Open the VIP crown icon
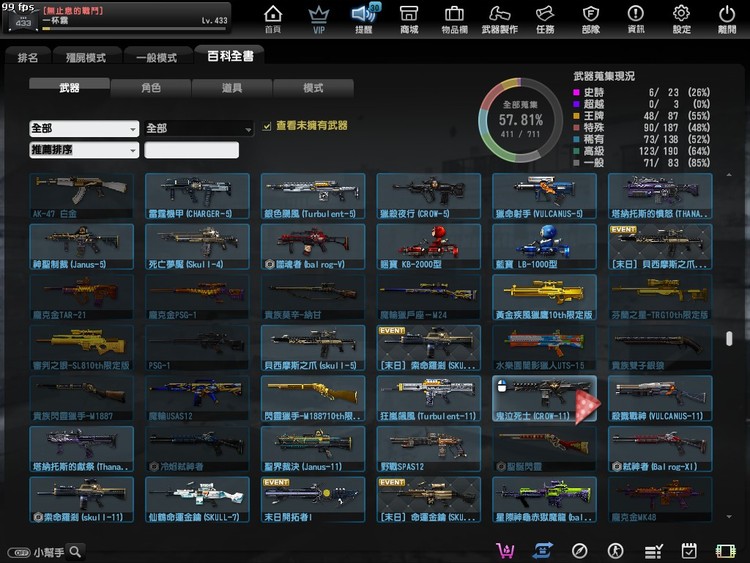This screenshot has width=750, height=563. pos(319,18)
